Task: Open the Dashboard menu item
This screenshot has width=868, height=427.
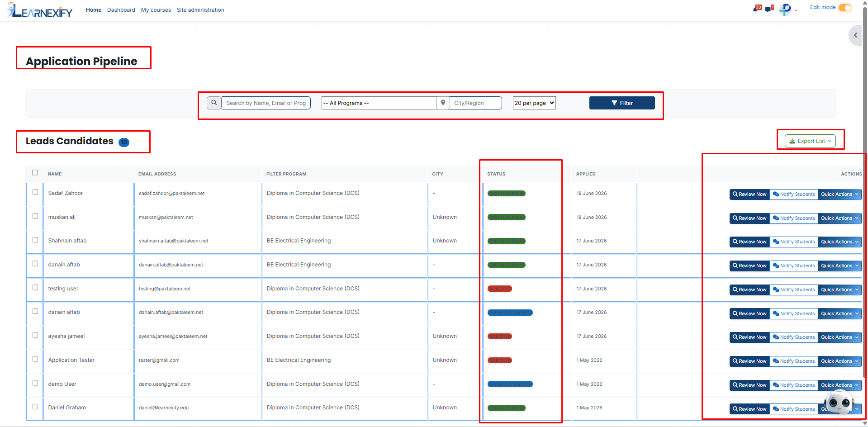Action: 121,10
